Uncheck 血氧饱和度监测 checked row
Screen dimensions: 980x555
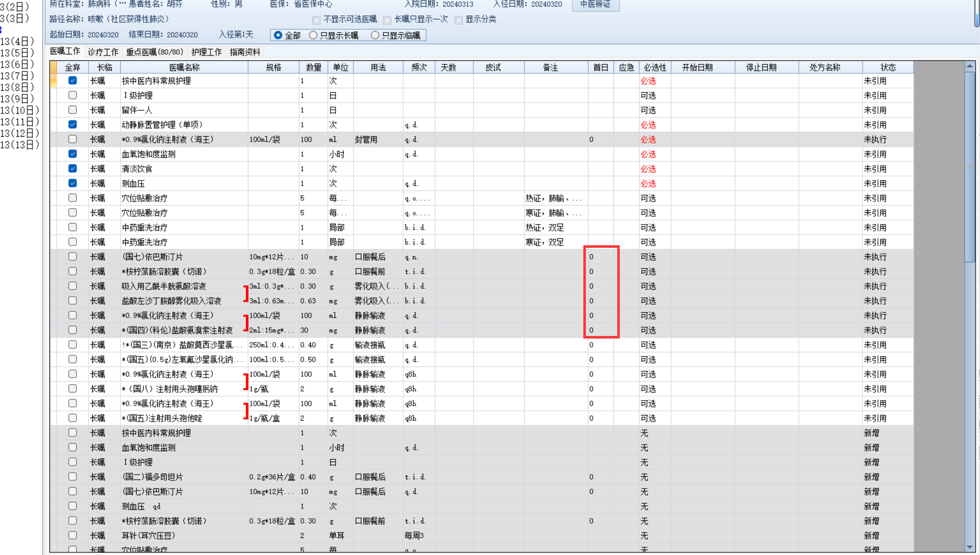pyautogui.click(x=73, y=154)
